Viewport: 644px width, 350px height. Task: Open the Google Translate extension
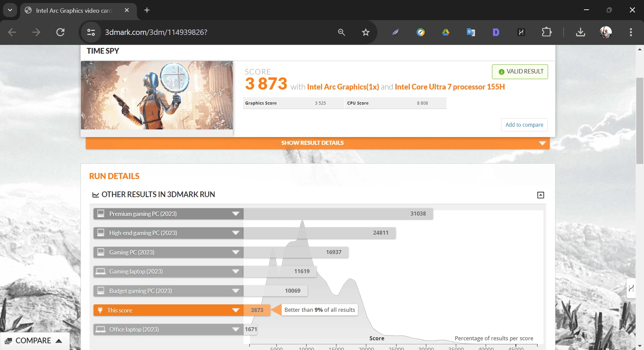pyautogui.click(x=471, y=32)
